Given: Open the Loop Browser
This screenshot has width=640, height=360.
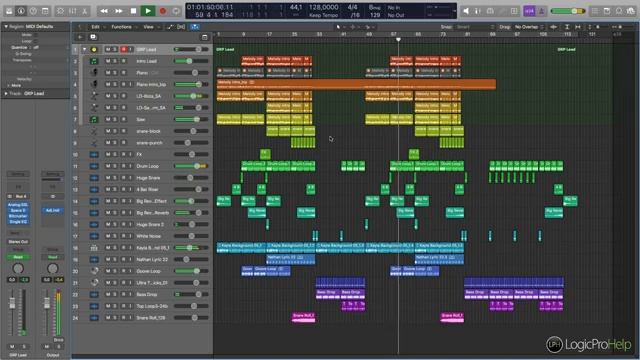Looking at the screenshot, I should click(619, 11).
